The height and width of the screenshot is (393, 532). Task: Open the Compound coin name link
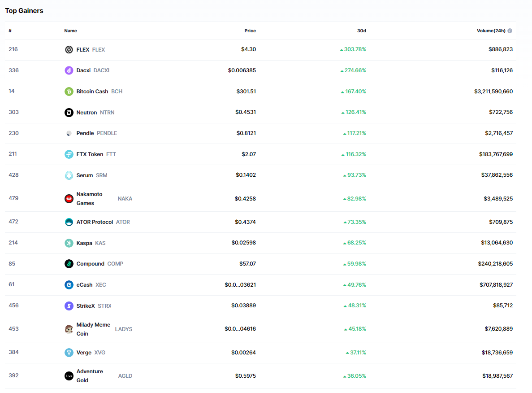pos(90,264)
